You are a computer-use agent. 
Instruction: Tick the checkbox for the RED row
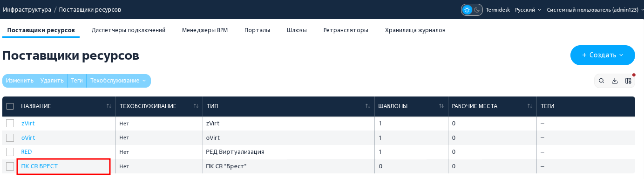point(10,152)
